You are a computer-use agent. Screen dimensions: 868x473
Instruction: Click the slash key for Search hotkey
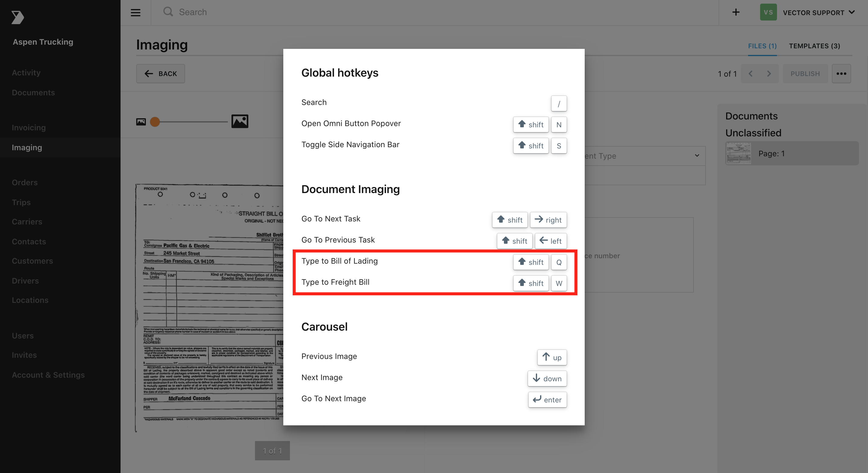click(x=559, y=103)
